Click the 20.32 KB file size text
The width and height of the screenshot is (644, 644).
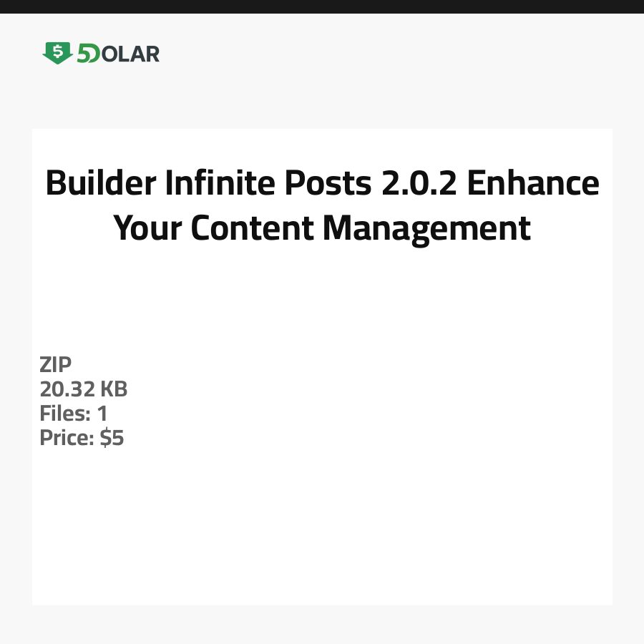click(x=84, y=389)
